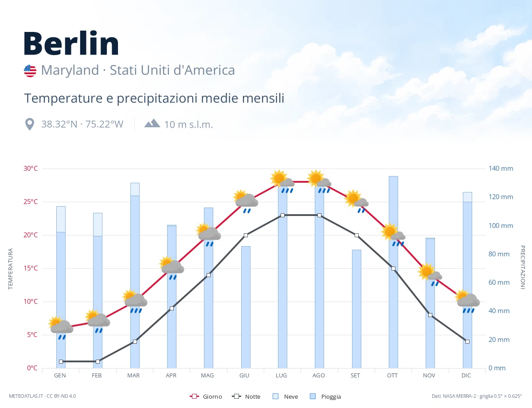
Task: Click the LUG month axis label
Action: (x=281, y=375)
